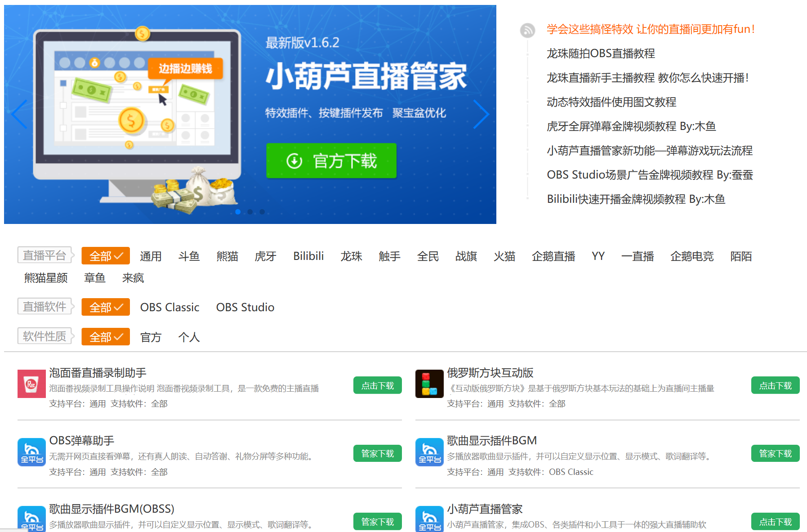Screen dimensions: 807x532
Task: Filter platform by 来疯
Action: click(x=133, y=278)
